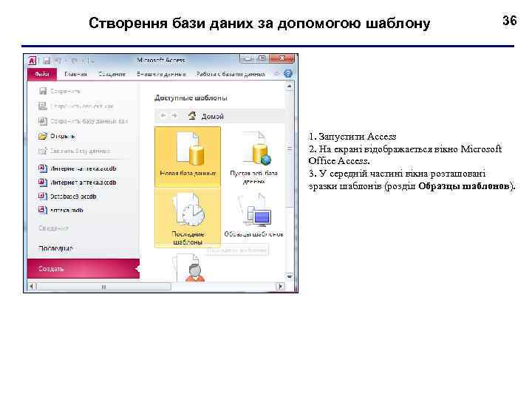Viewport: 532px width, 399px height.
Task: Select the Сведения section
Action: [54, 228]
